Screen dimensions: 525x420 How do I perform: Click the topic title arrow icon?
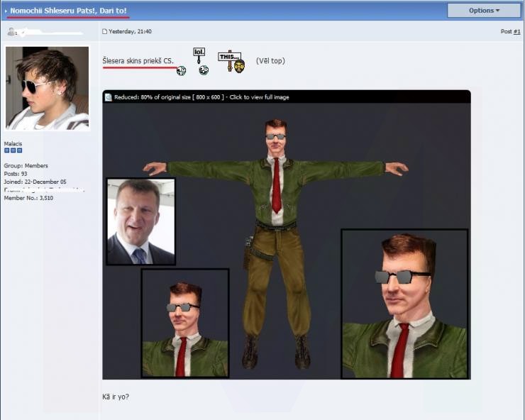(6, 11)
